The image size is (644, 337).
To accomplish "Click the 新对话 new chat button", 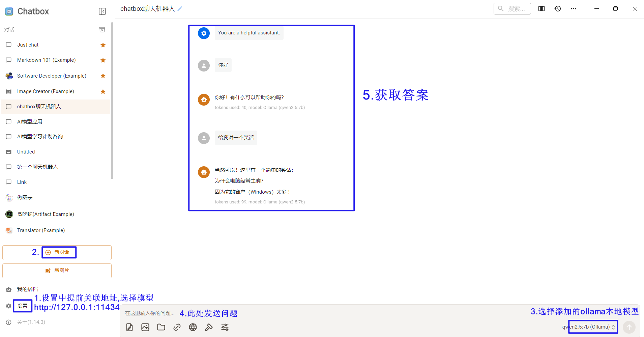I will (x=57, y=253).
